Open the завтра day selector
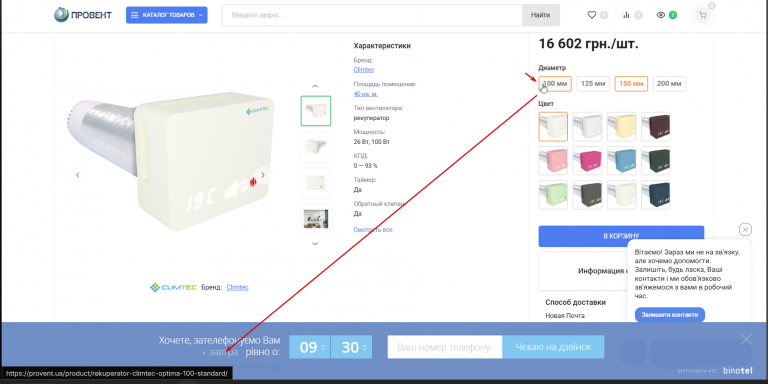 [x=221, y=352]
